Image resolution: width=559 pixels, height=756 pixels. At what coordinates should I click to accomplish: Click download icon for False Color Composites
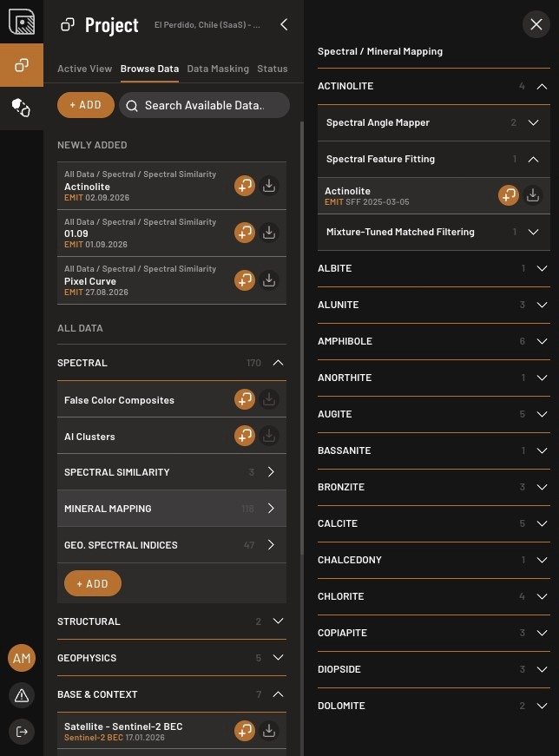[x=269, y=399]
